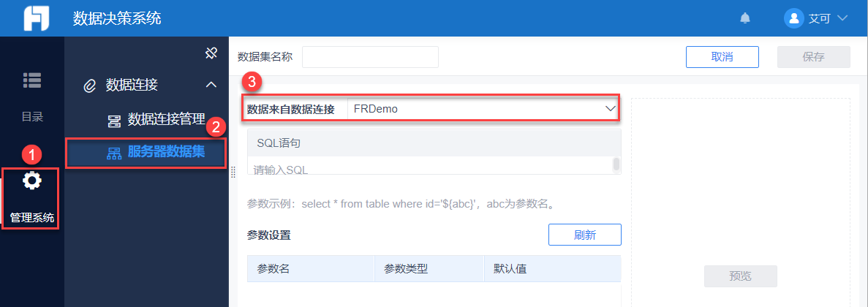Viewport: 868px width, 307px height.
Task: Expand the 艾可 user menu arrow
Action: [x=842, y=18]
